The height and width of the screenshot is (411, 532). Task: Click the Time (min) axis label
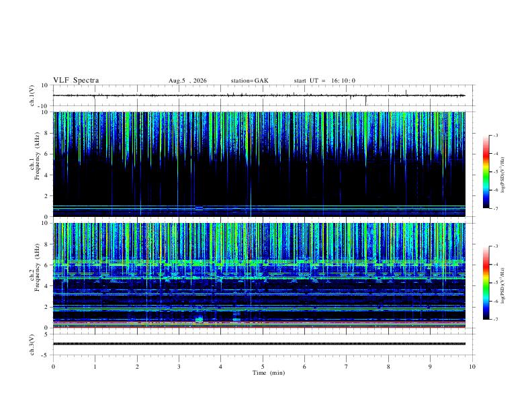click(269, 373)
